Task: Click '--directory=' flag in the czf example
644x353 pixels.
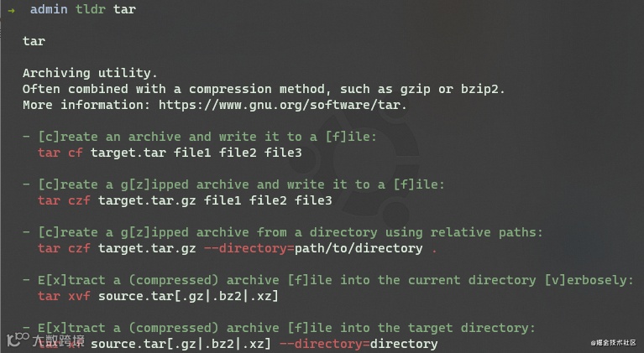Action: [x=249, y=248]
